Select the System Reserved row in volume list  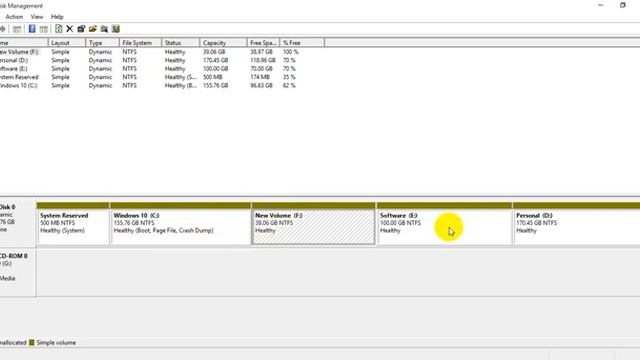click(150, 77)
